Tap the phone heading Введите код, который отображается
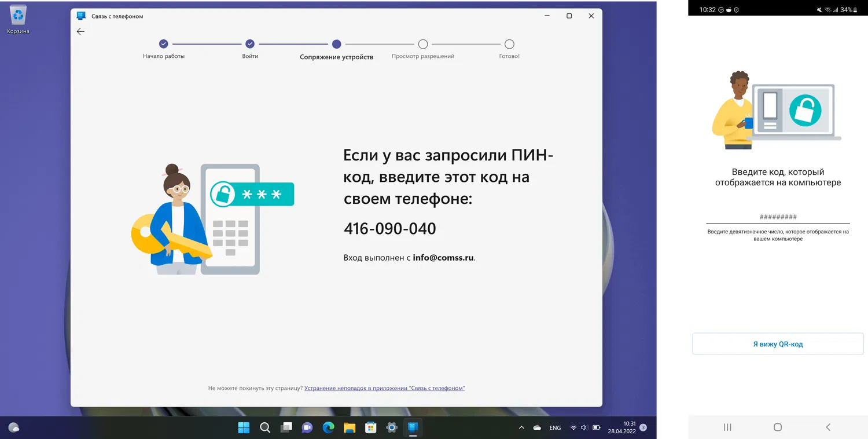 778,177
